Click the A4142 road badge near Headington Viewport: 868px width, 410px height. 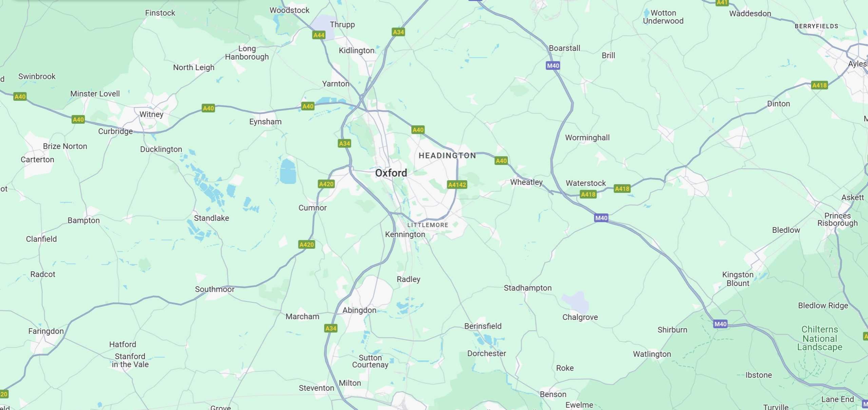tap(457, 185)
